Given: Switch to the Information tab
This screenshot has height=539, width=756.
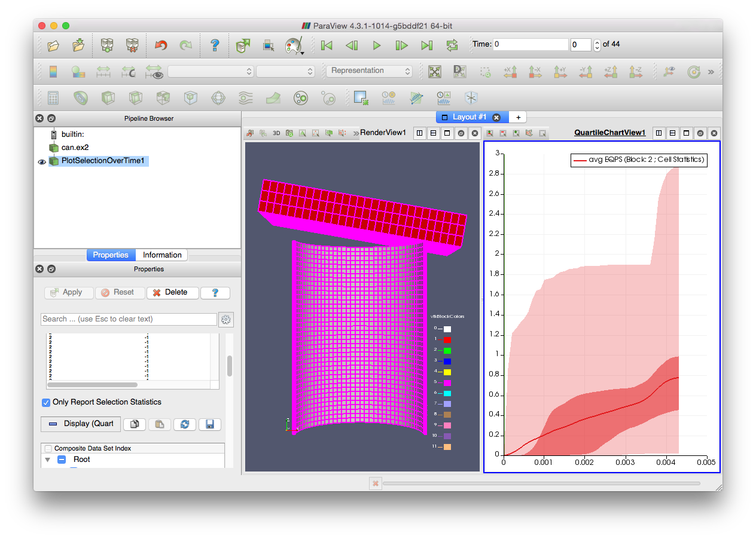Looking at the screenshot, I should click(161, 255).
